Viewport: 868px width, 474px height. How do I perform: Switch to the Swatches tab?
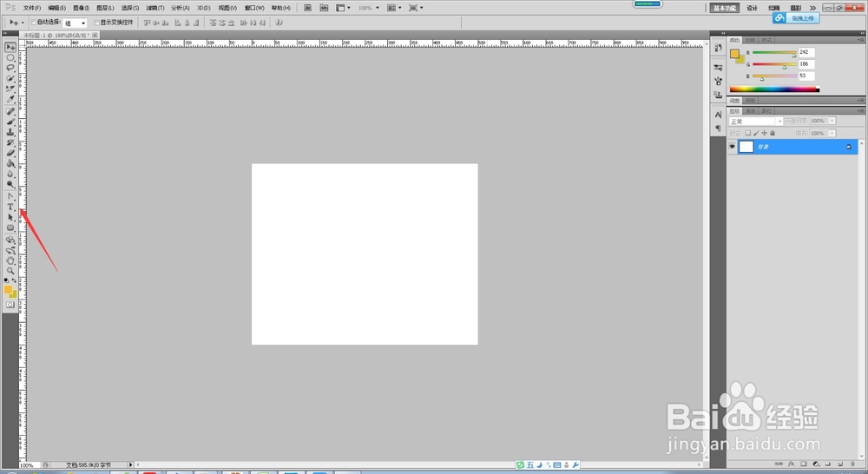tap(751, 40)
